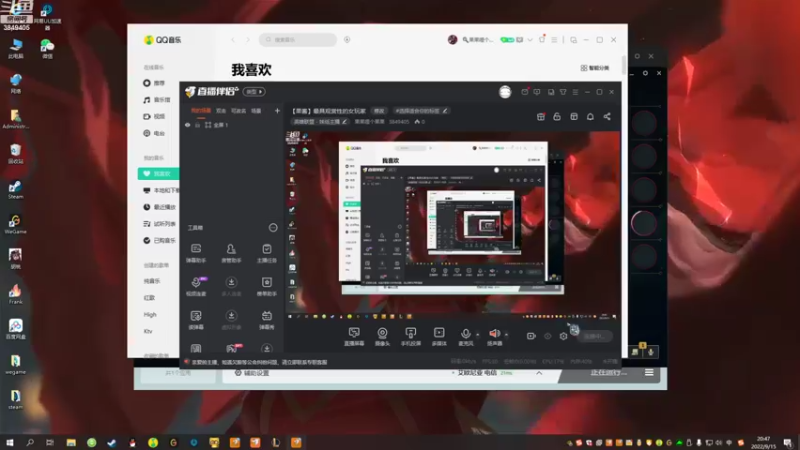Collapse the 工具箱 toolbox section
This screenshot has height=450, width=800.
point(273,228)
